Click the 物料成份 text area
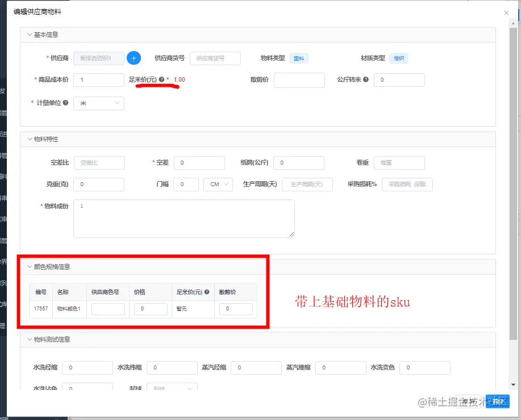 pyautogui.click(x=184, y=219)
